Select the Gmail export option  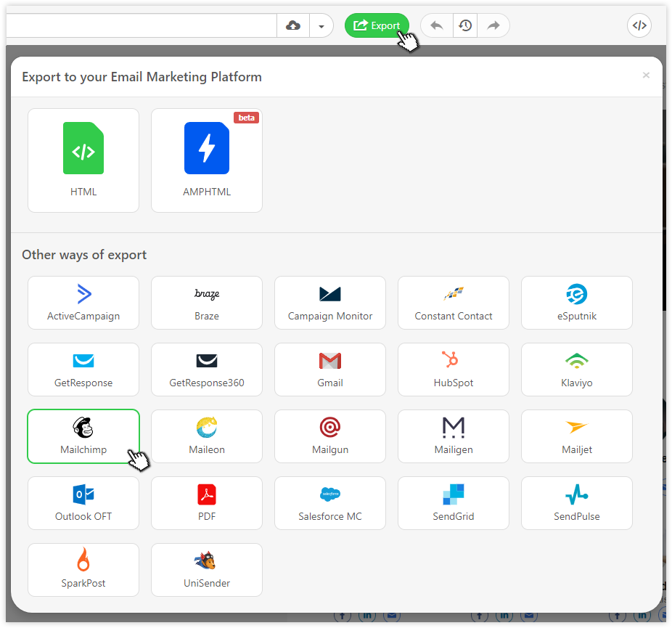point(330,370)
